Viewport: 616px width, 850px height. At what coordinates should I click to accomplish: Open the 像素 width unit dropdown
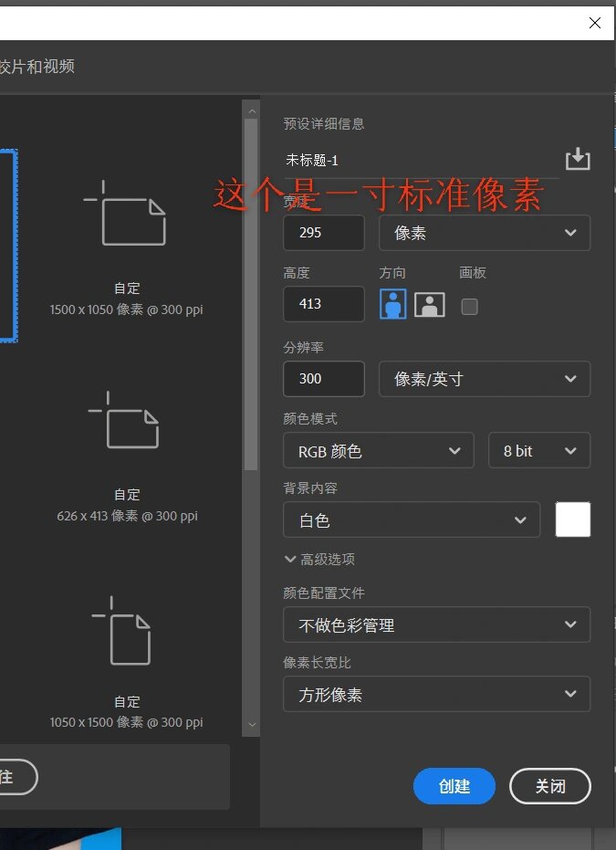485,233
